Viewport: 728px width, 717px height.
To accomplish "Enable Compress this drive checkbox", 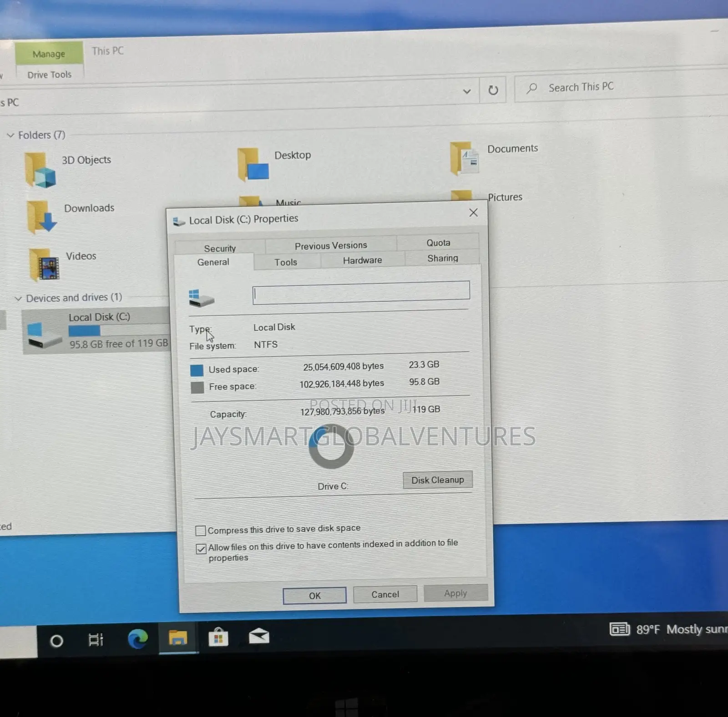I will [200, 530].
